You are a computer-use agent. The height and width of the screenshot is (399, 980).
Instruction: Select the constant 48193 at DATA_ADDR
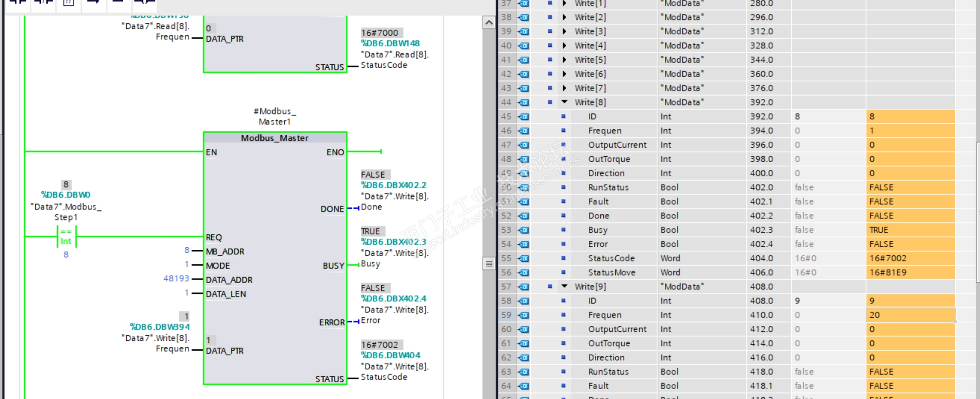[176, 279]
